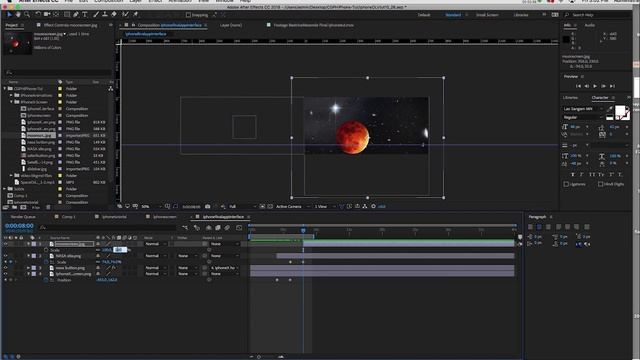
Task: Open the Active Camera dropdown
Action: point(292,207)
